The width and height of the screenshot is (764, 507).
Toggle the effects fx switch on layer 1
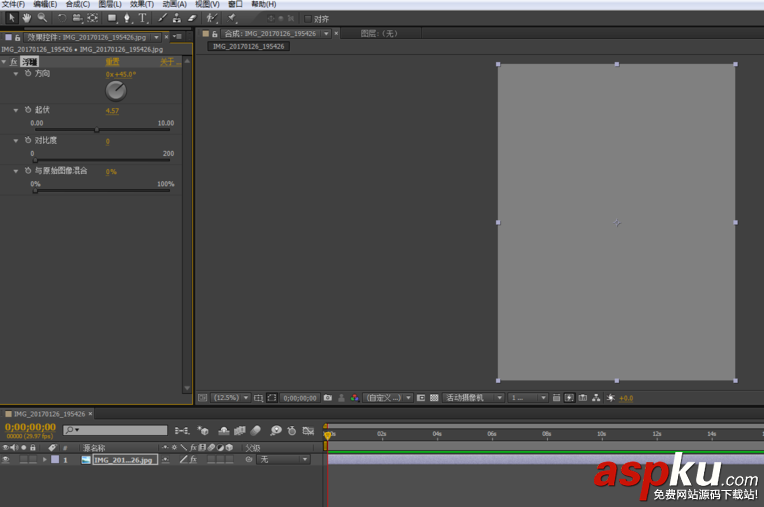(x=193, y=459)
